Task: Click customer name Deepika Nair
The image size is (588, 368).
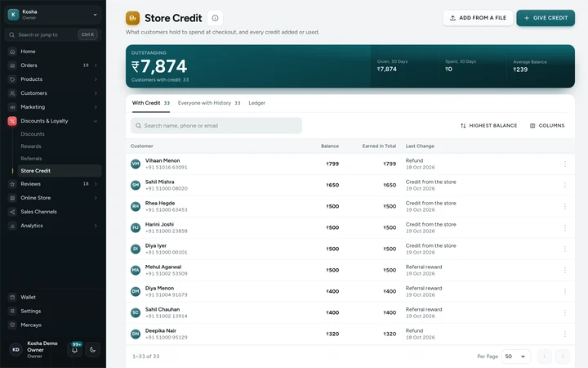Action: [161, 331]
